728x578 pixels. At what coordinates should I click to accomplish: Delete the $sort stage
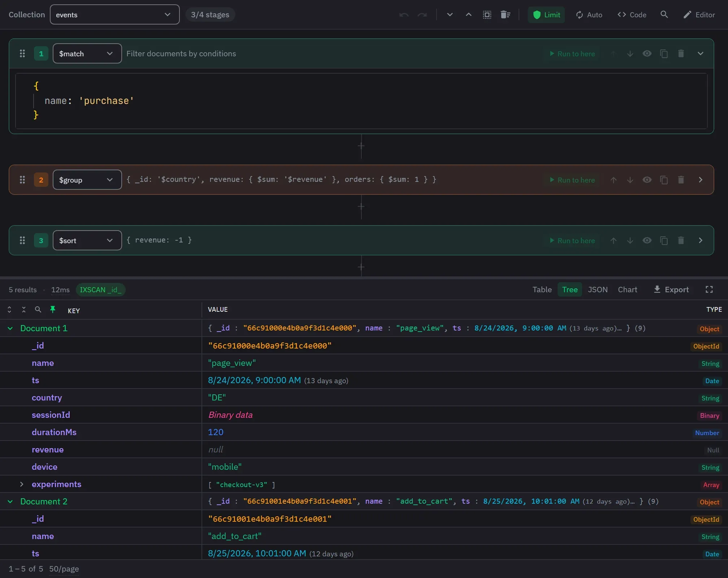[x=681, y=241]
